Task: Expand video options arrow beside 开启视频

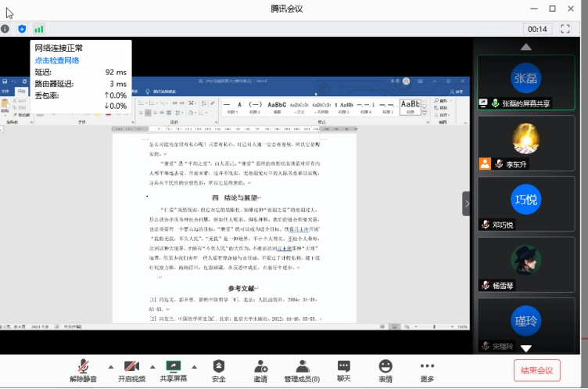Action: (152, 366)
